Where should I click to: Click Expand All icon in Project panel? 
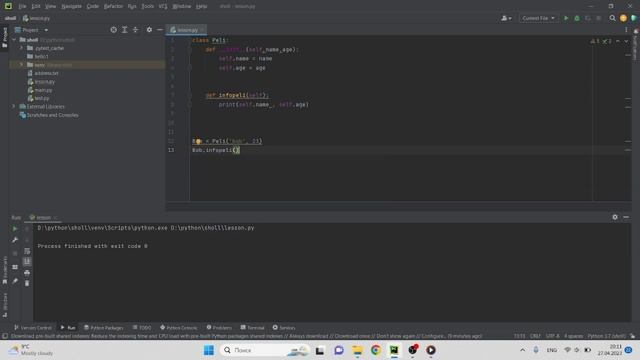[124, 30]
